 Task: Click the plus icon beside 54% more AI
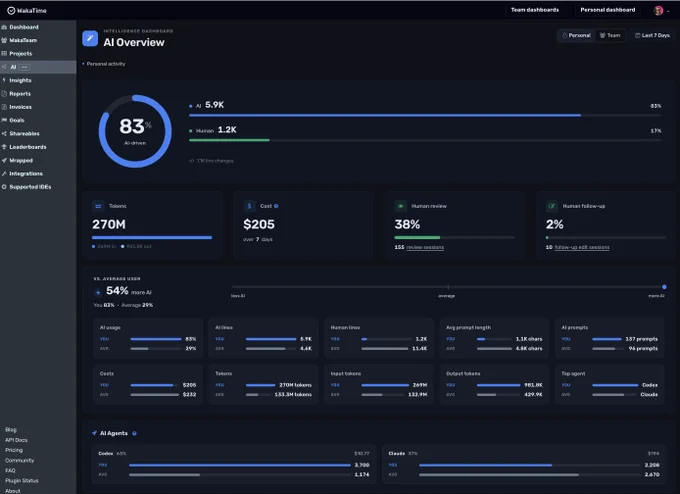click(x=98, y=292)
